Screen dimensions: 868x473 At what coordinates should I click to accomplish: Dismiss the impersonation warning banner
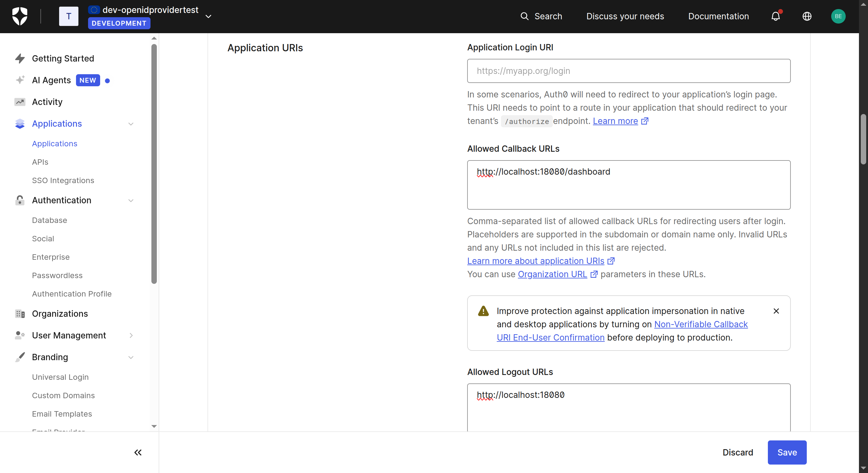[776, 311]
